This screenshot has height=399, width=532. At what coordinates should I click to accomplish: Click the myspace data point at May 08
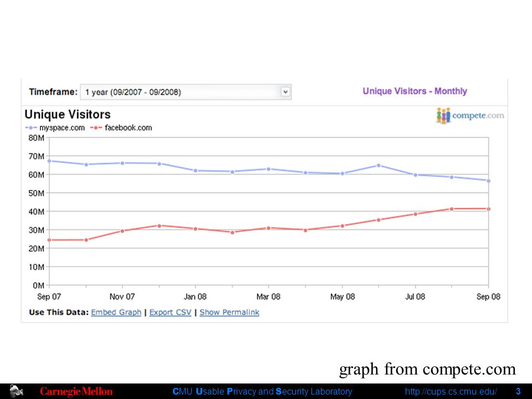pos(342,173)
